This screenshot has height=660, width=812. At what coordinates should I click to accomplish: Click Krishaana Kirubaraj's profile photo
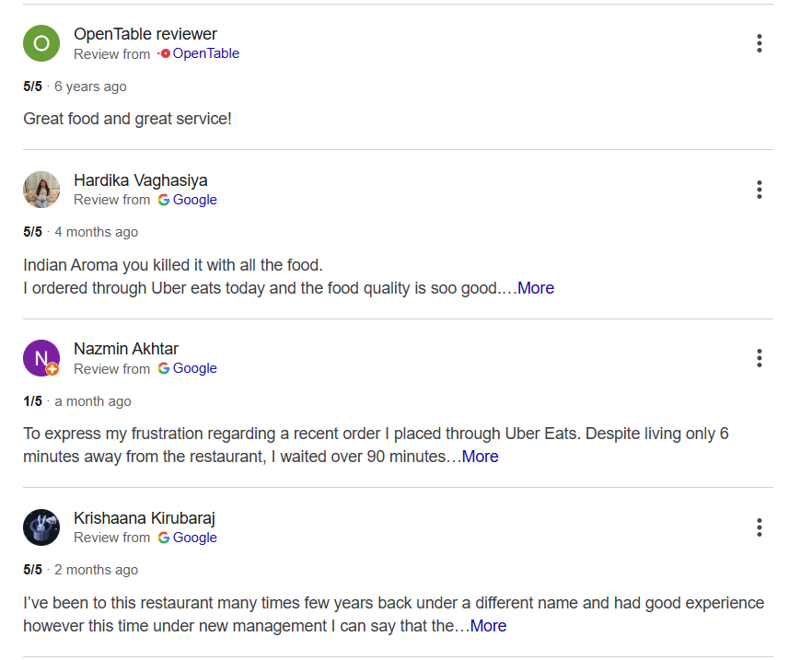(x=41, y=527)
